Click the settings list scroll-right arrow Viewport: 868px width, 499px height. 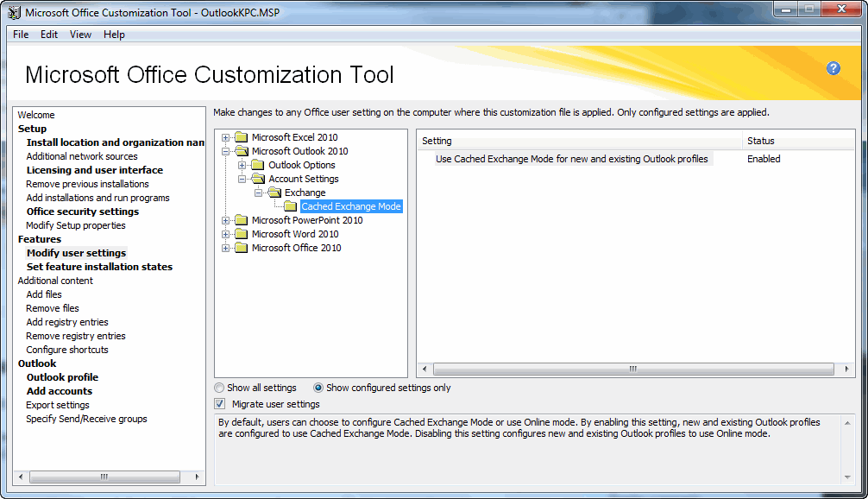846,369
